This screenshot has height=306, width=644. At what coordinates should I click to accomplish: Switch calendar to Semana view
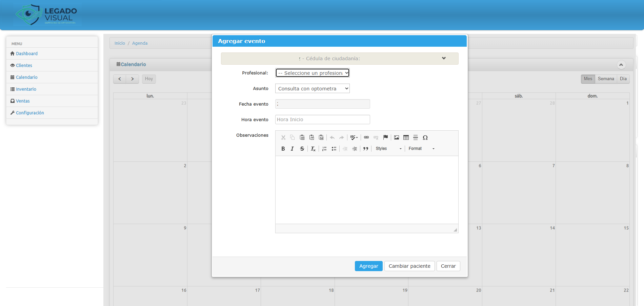pyautogui.click(x=606, y=79)
